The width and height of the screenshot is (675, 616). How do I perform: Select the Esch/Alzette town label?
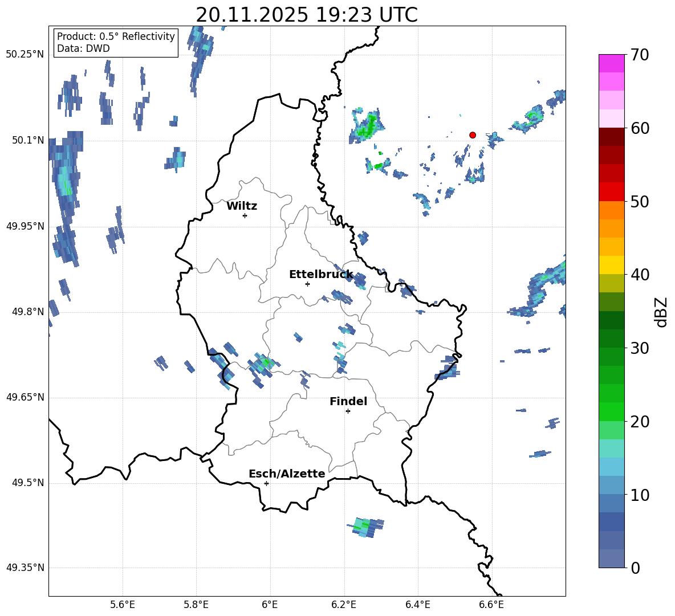[287, 474]
